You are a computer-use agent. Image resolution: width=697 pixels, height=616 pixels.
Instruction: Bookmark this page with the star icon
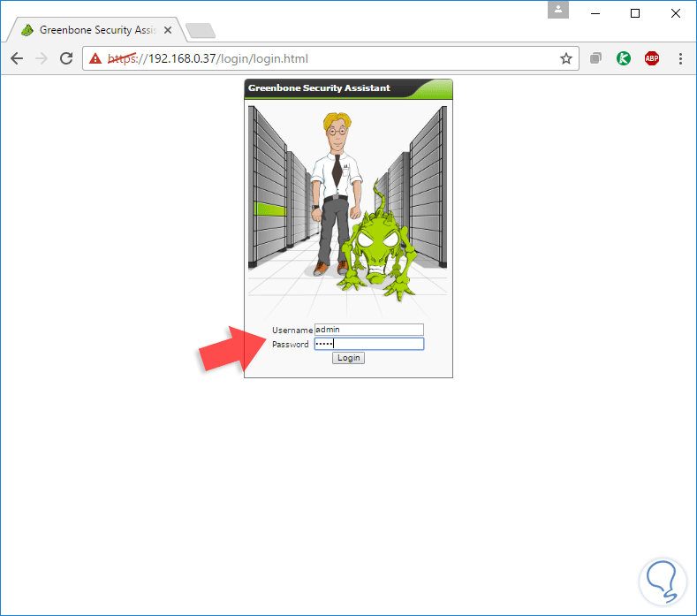[566, 58]
